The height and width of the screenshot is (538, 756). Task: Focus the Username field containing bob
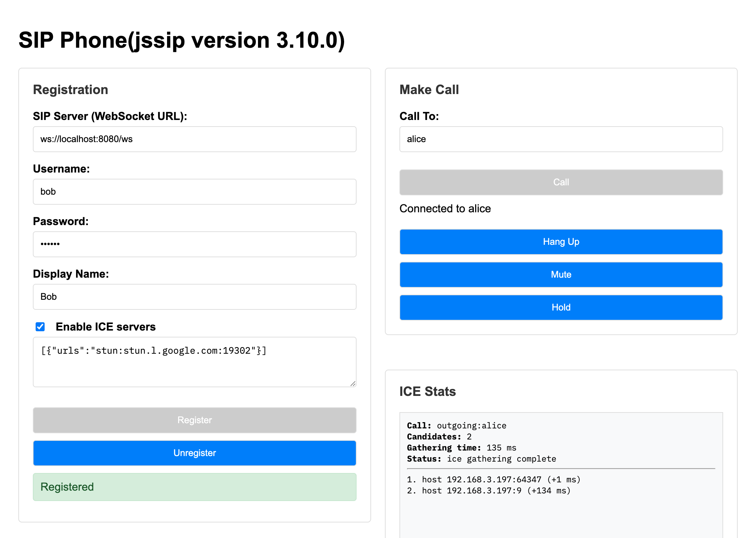(195, 192)
